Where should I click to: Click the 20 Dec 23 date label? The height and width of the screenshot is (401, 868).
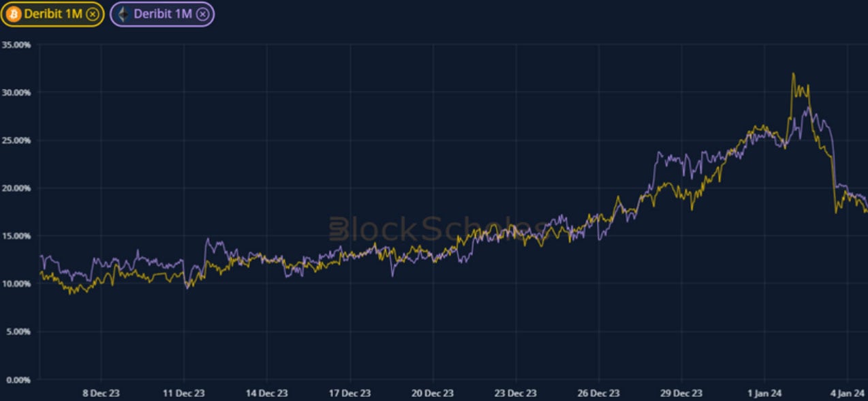[x=433, y=393]
